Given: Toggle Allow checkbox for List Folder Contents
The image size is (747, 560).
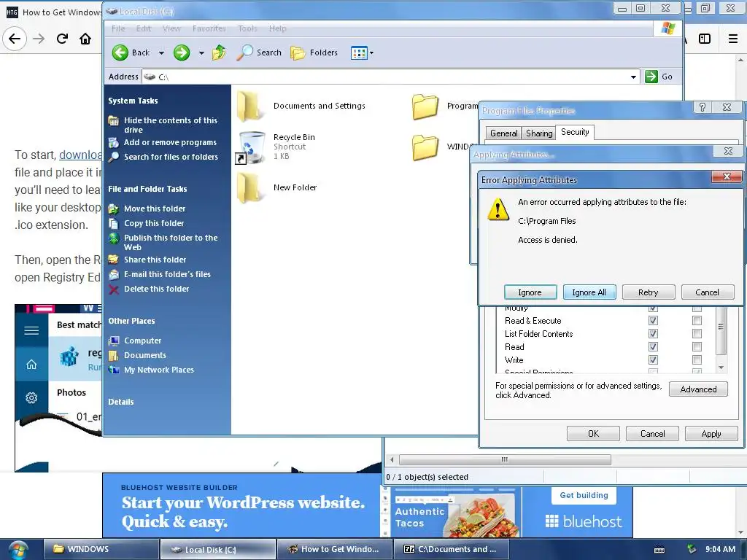Looking at the screenshot, I should [653, 334].
